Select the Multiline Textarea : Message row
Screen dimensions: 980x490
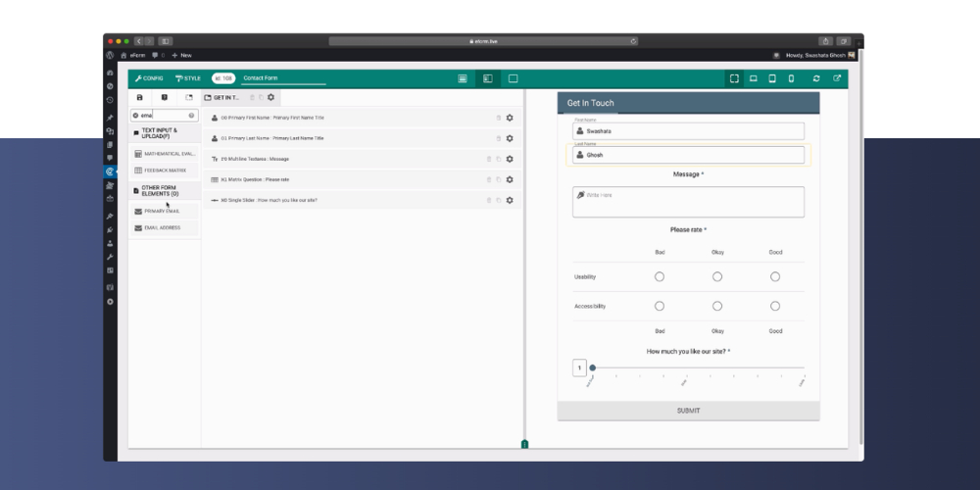pyautogui.click(x=363, y=159)
